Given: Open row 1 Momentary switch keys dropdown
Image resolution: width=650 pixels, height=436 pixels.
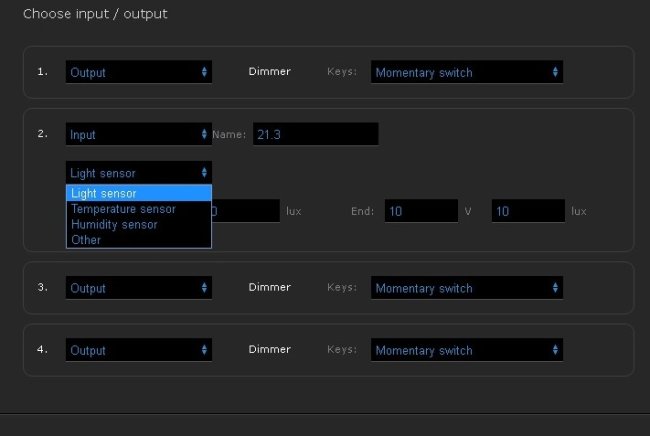Looking at the screenshot, I should point(466,72).
